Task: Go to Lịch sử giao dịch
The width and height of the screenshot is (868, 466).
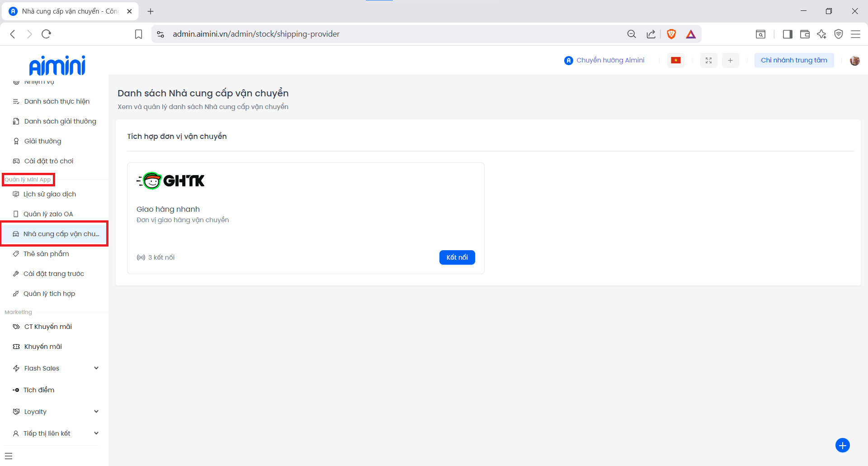Action: pyautogui.click(x=50, y=194)
